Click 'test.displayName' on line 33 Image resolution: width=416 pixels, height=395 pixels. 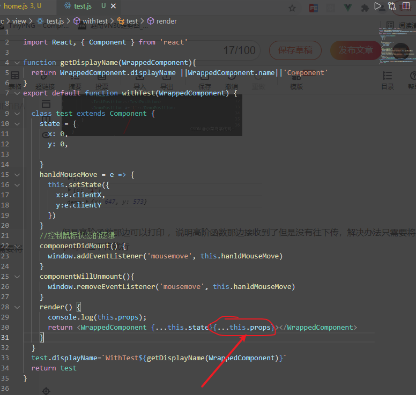tap(64, 358)
